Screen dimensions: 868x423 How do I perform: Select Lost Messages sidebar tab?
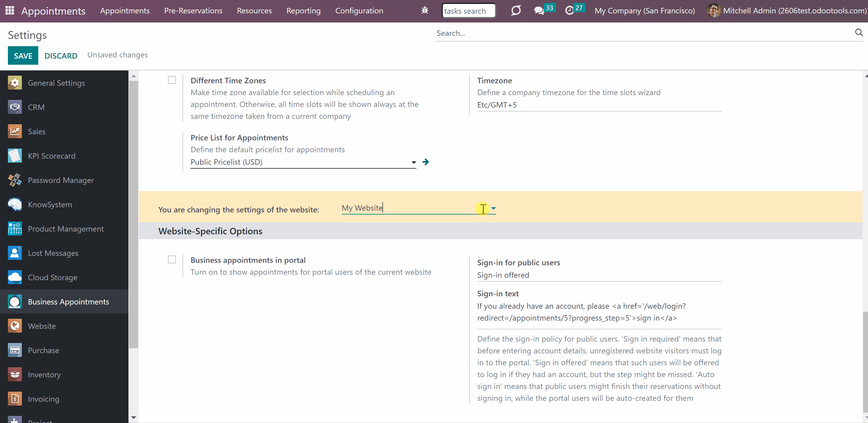[64, 253]
